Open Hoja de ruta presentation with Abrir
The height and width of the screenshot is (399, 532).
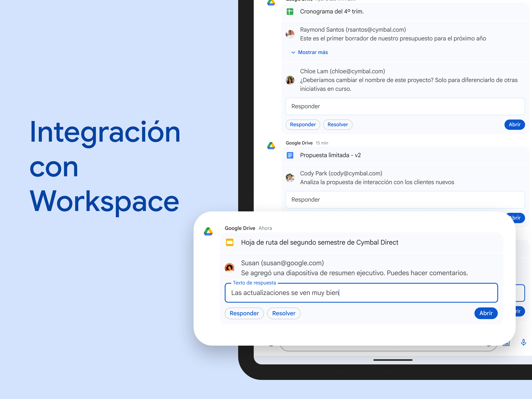click(486, 313)
